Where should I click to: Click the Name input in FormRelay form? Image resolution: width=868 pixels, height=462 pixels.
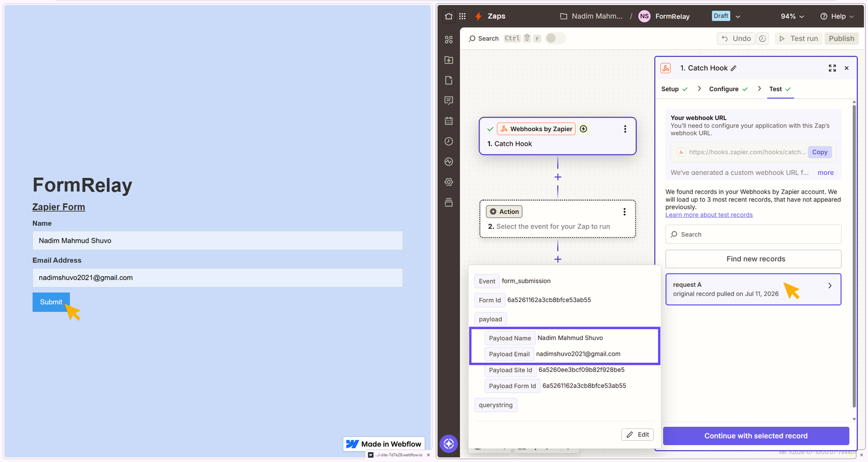pos(218,241)
